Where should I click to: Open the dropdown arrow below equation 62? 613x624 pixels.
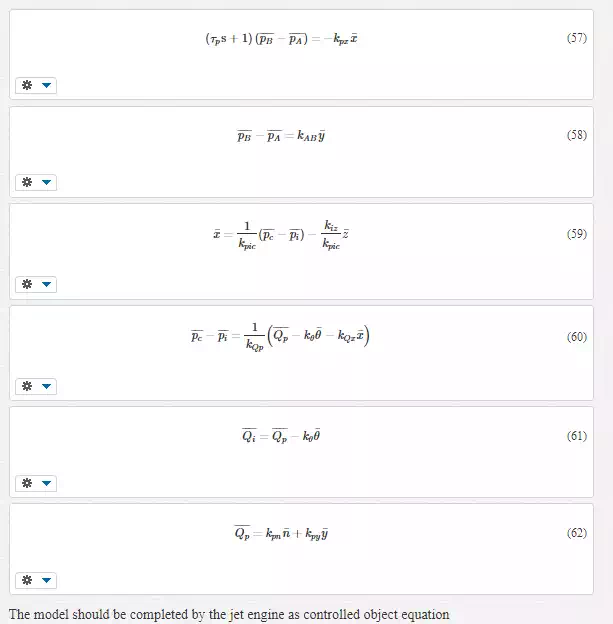[47, 580]
